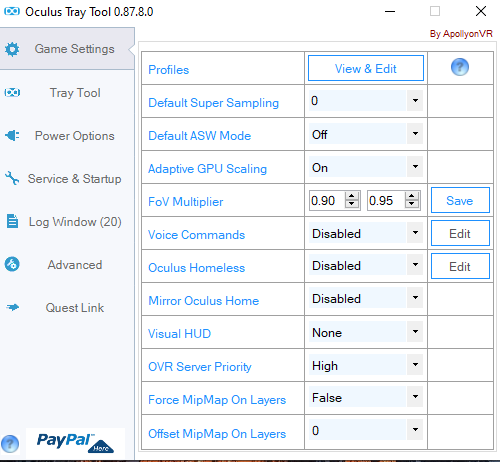
Task: Expand the Offset MipMap On Layers dropdown
Action: pos(415,429)
